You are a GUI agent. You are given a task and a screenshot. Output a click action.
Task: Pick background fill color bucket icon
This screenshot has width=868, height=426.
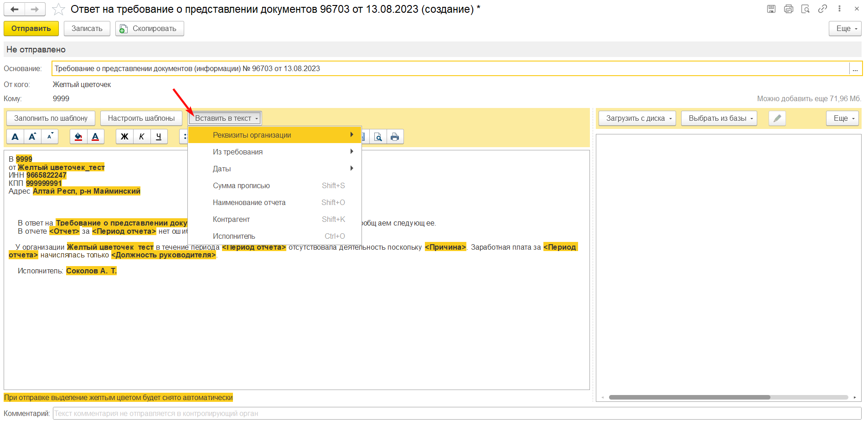click(x=78, y=137)
